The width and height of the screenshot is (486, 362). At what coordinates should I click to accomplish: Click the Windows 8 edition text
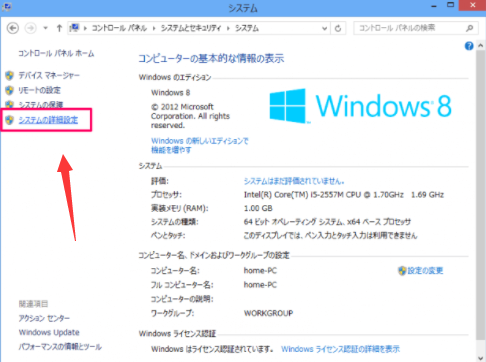[171, 93]
